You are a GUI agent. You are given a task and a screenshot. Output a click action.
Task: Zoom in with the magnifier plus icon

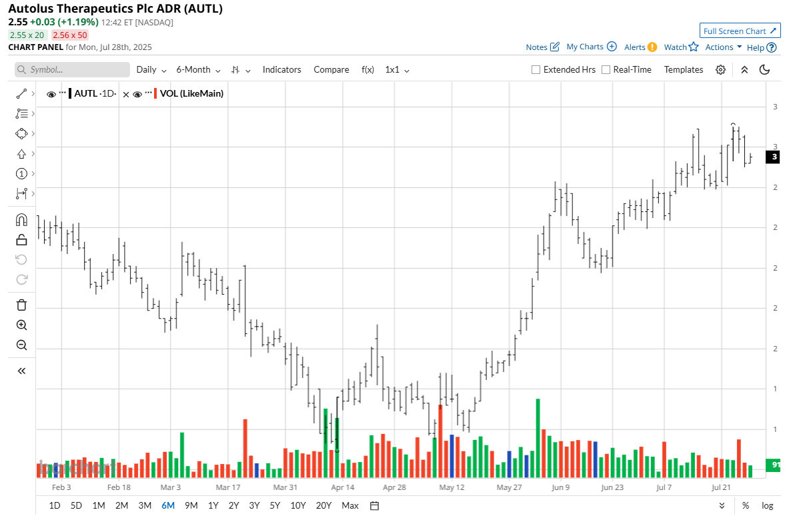[21, 325]
